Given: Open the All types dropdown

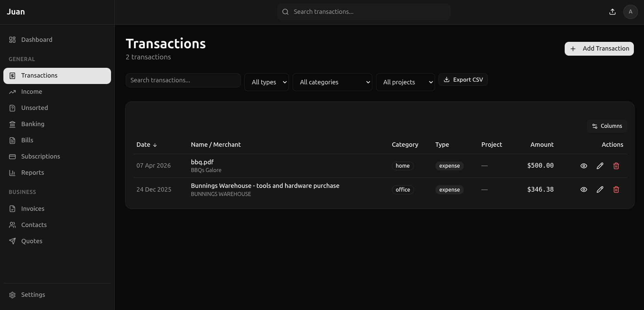Looking at the screenshot, I should tap(267, 82).
